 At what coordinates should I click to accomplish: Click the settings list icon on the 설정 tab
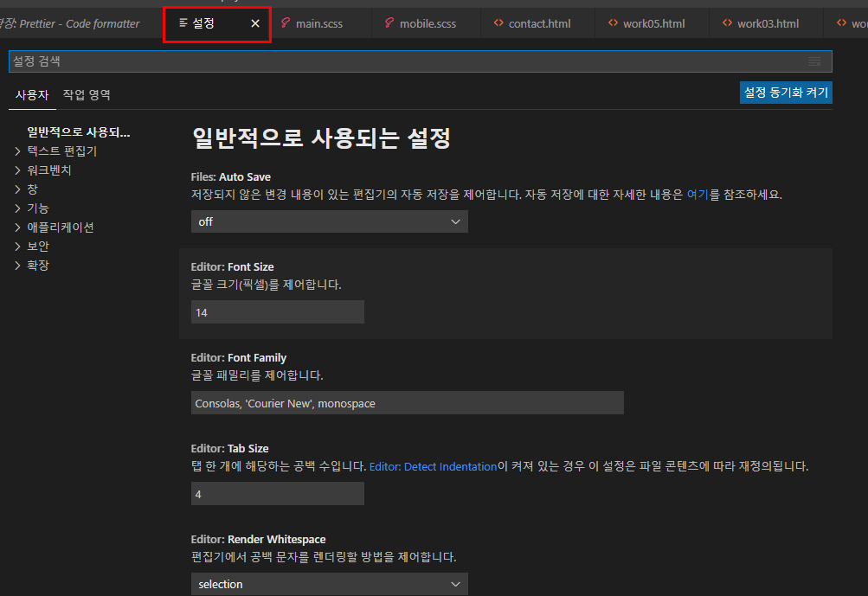click(182, 23)
